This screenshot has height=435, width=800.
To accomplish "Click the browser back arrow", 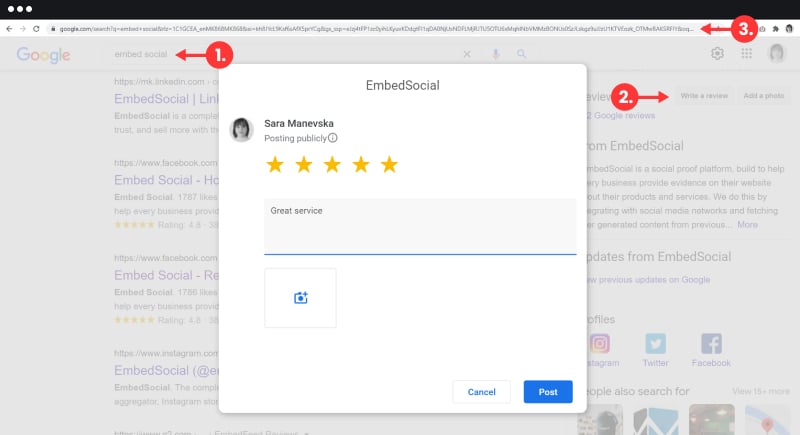I will click(9, 29).
